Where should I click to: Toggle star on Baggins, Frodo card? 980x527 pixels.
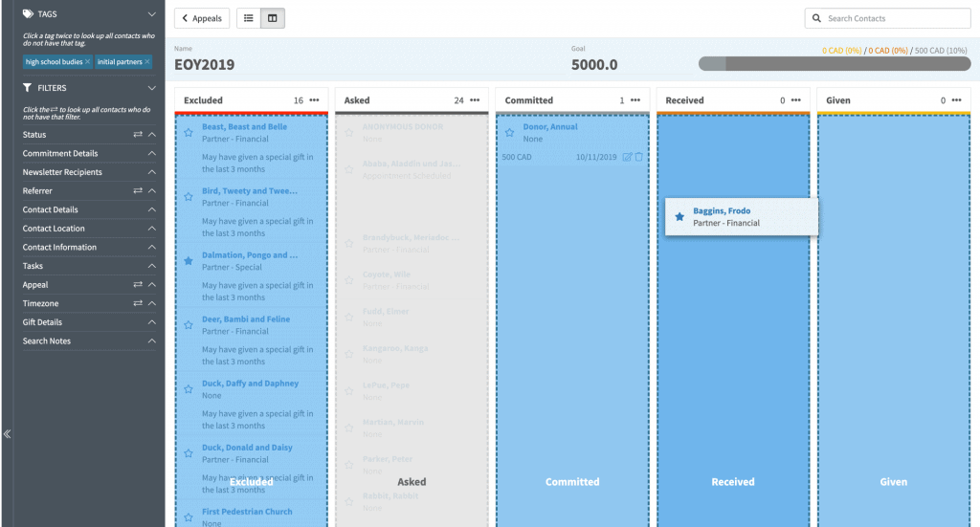pos(679,217)
